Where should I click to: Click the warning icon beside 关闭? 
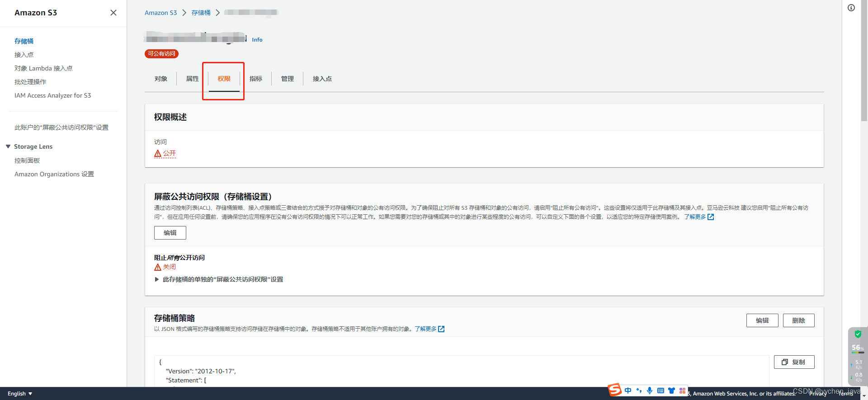(x=158, y=267)
